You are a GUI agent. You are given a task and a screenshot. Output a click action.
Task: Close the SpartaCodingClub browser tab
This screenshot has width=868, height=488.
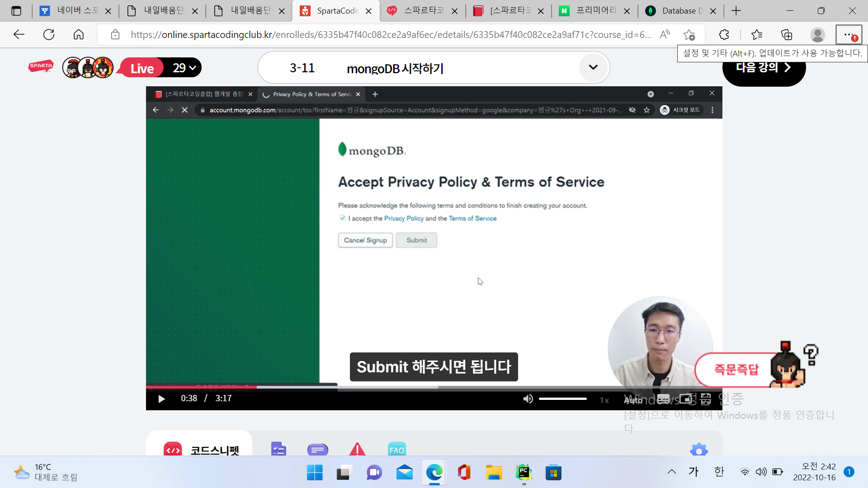point(368,11)
